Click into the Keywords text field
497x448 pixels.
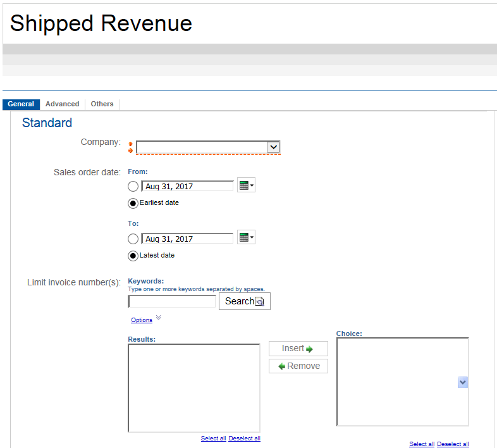point(172,302)
